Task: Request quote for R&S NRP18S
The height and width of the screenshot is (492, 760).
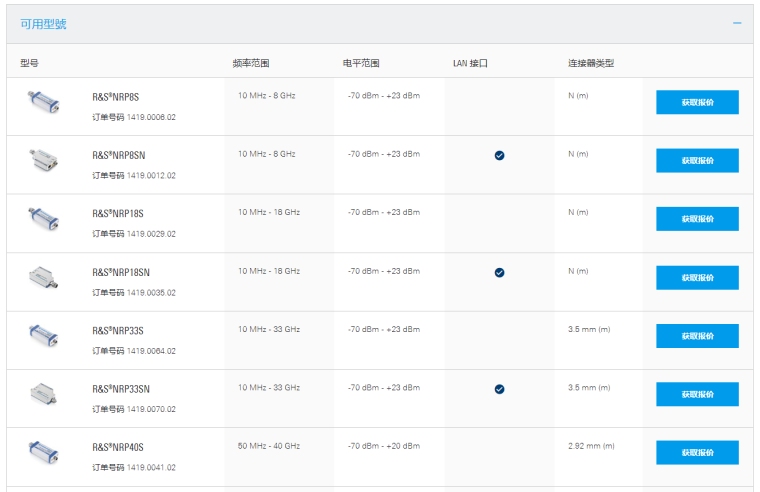Action: coord(697,219)
